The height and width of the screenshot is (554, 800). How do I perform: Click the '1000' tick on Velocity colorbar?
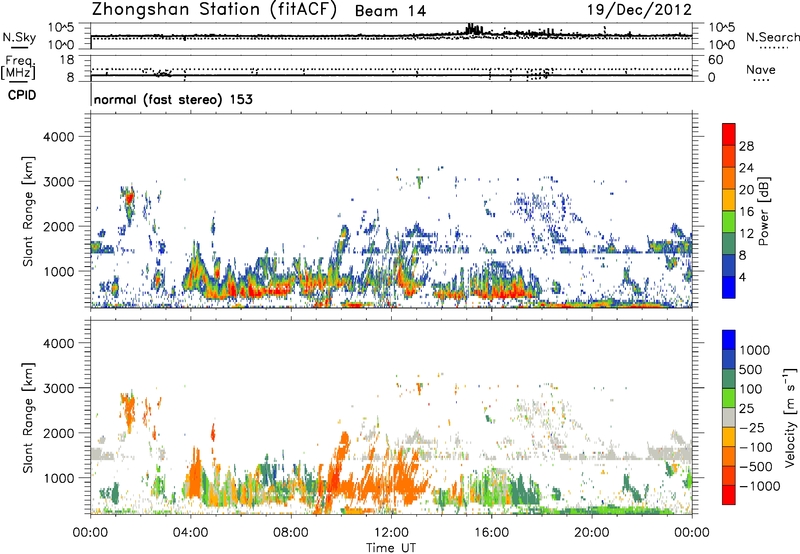point(755,350)
